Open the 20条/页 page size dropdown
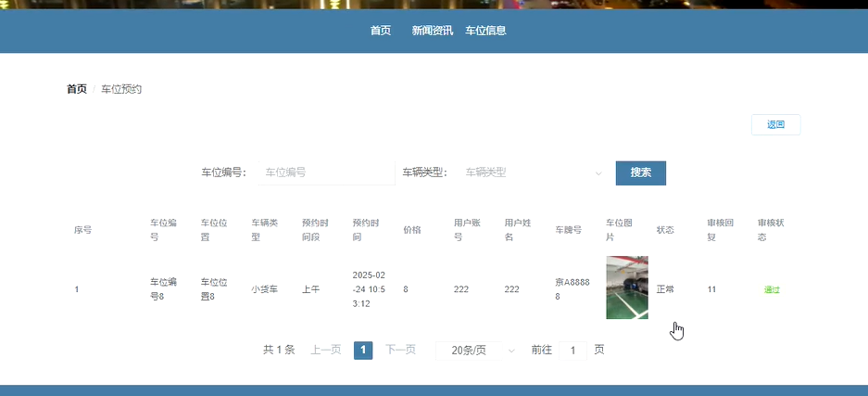This screenshot has height=396, width=868. tap(478, 351)
